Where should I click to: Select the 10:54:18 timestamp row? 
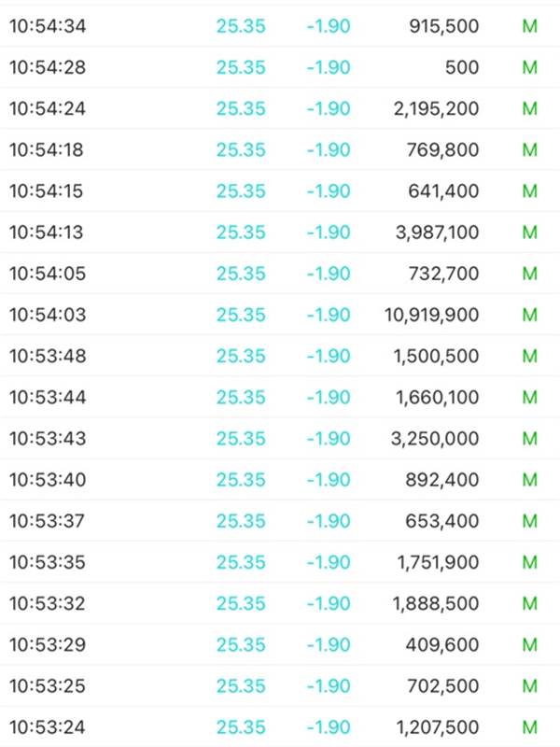click(x=280, y=149)
